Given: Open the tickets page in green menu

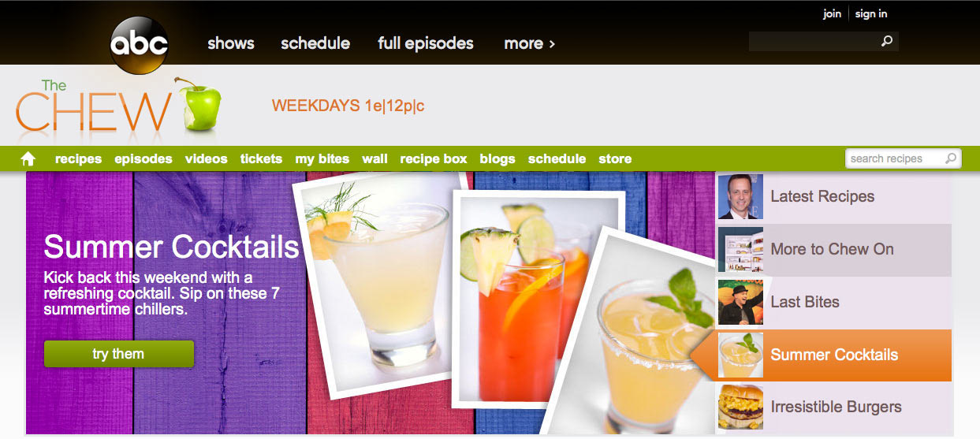Looking at the screenshot, I should [x=261, y=158].
